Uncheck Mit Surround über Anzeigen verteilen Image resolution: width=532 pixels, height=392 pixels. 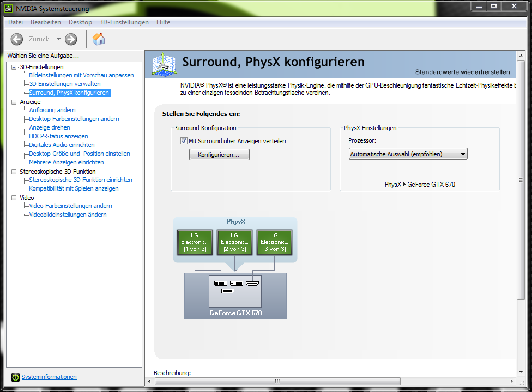click(184, 141)
